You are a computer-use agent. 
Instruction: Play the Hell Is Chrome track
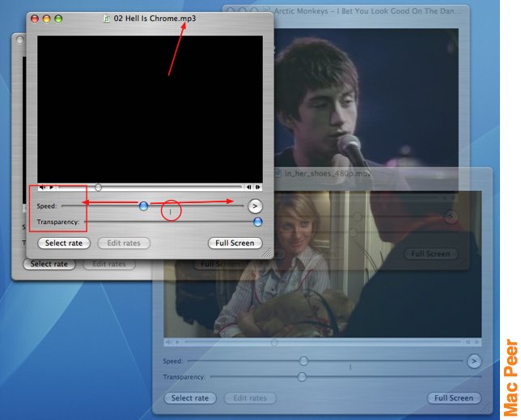52,188
